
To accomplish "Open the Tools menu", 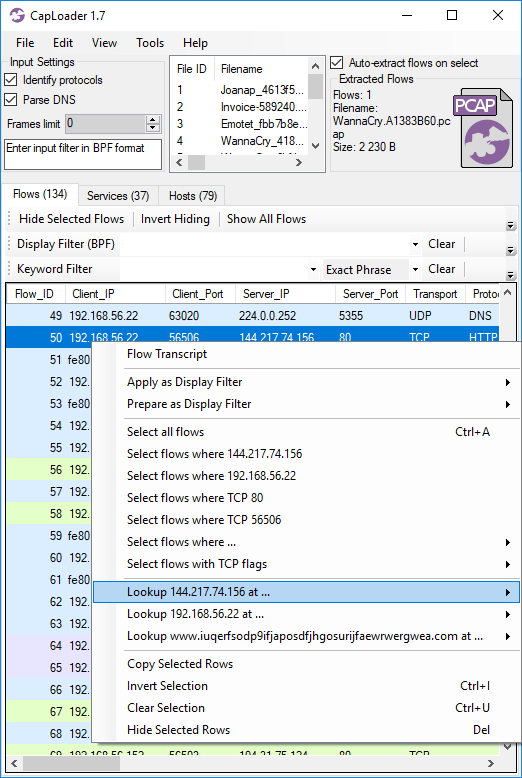I will click(150, 43).
